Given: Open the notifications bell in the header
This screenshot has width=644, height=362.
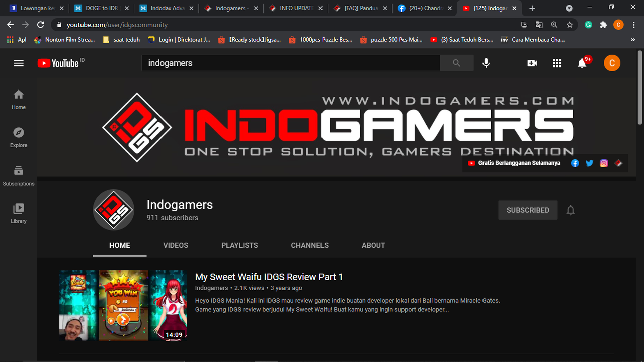Looking at the screenshot, I should click(583, 63).
